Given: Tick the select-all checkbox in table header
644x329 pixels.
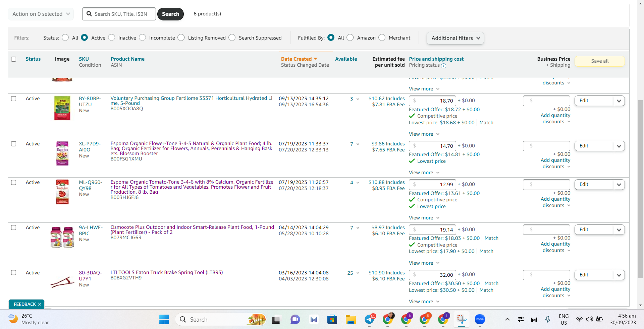Looking at the screenshot, I should pos(14,59).
